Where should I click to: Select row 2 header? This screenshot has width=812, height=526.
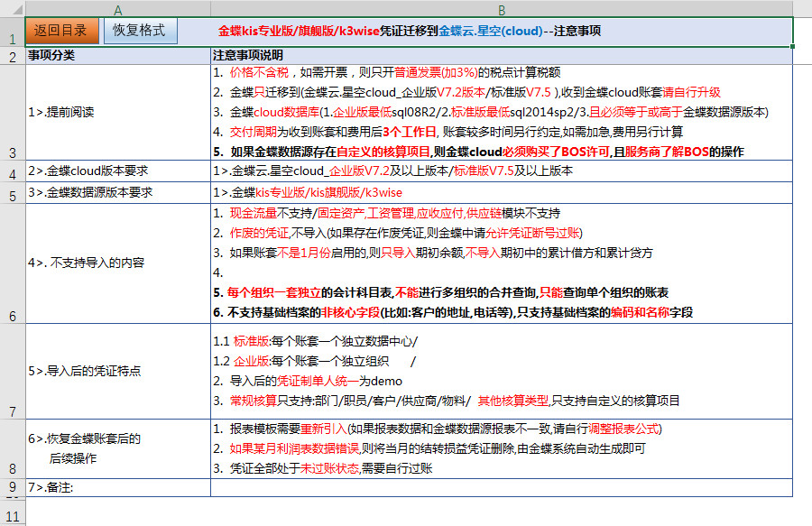pos(12,56)
